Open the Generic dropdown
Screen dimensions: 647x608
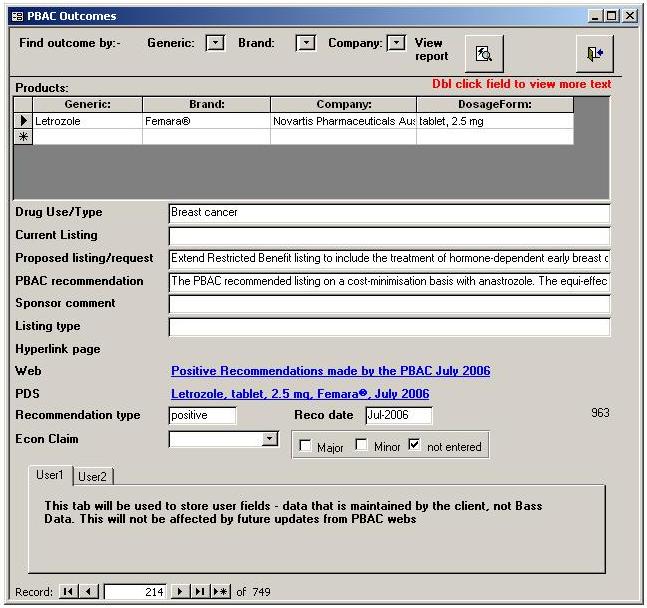pyautogui.click(x=215, y=43)
